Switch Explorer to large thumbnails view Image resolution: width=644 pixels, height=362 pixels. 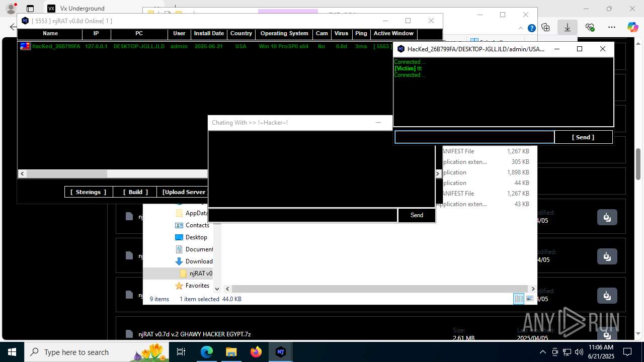[530, 299]
